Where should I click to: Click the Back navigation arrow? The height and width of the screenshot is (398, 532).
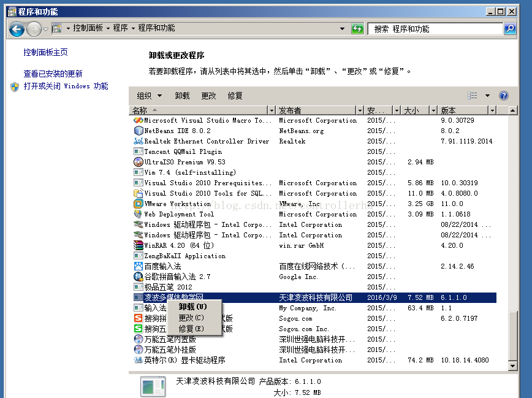[17, 29]
